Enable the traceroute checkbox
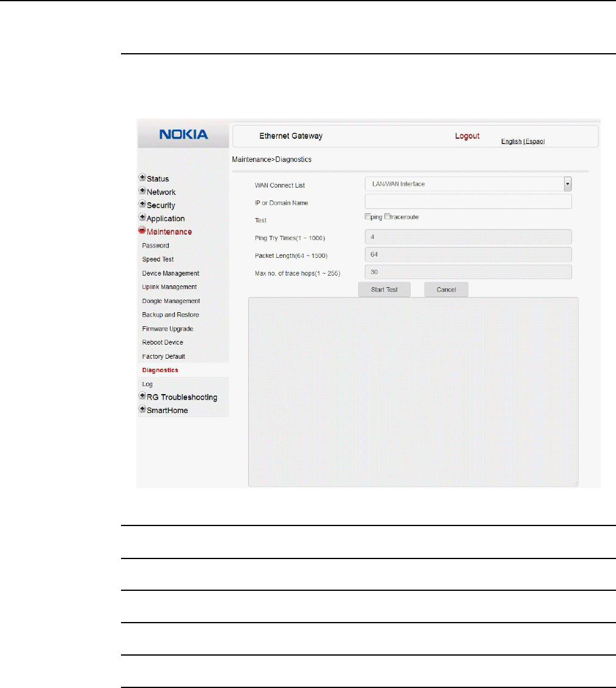 (x=387, y=216)
